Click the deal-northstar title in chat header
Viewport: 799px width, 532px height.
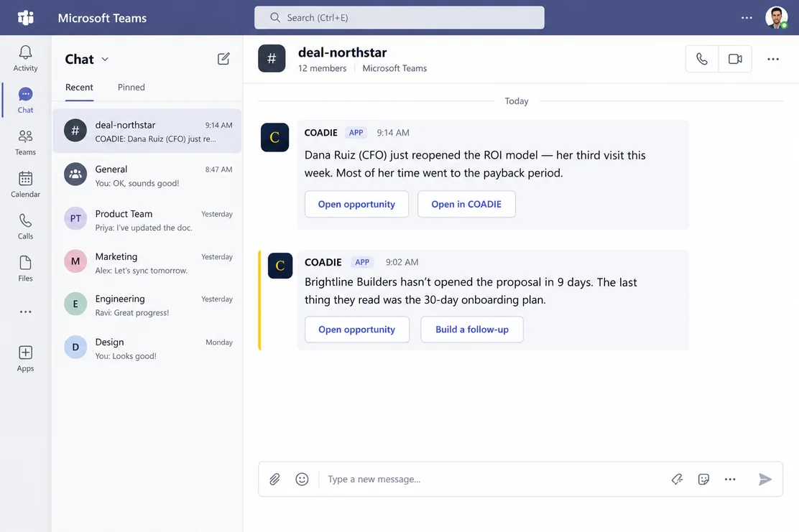click(x=343, y=52)
